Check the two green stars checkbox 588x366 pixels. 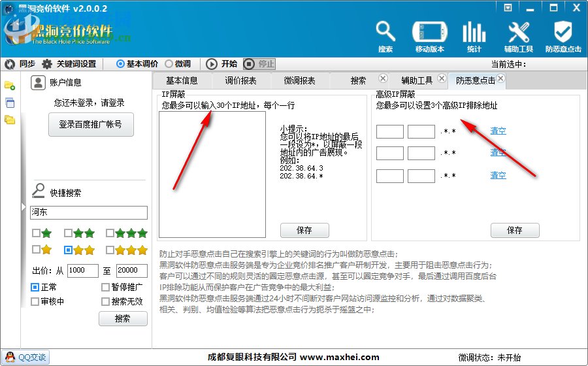click(x=68, y=233)
